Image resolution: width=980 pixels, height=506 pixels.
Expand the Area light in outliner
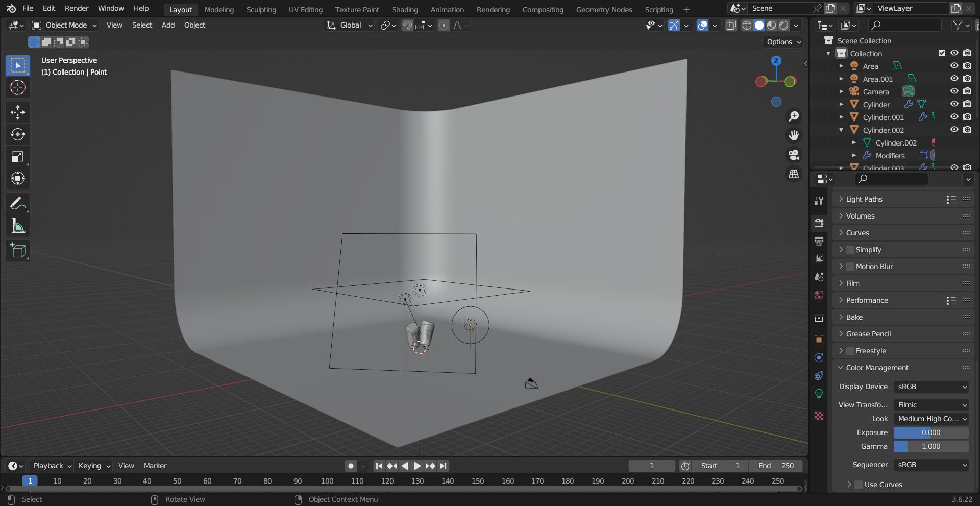pos(841,66)
